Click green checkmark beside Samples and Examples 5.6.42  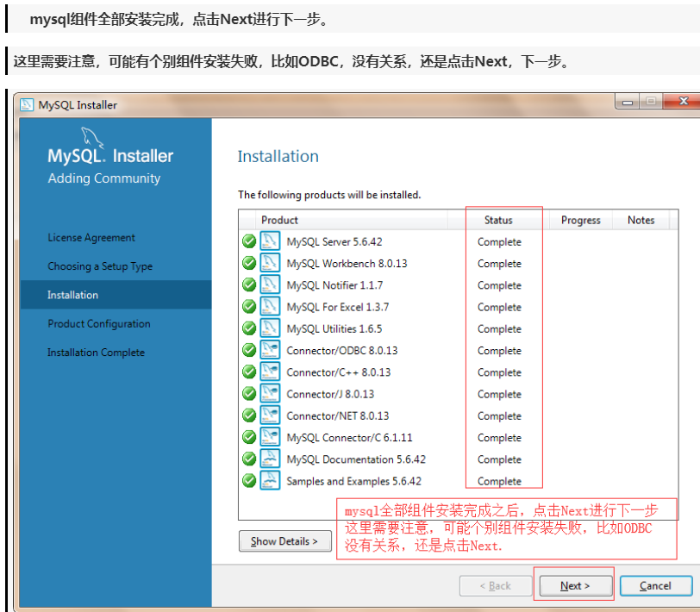248,481
